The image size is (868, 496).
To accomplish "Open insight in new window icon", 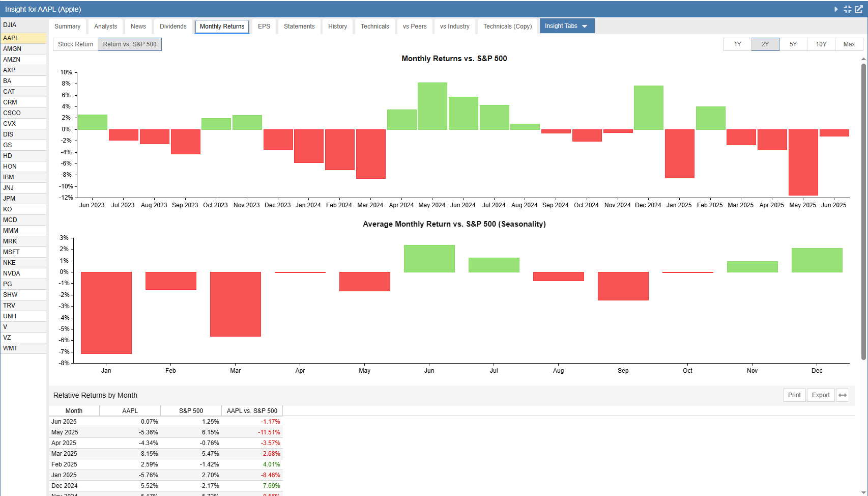I will (859, 9).
